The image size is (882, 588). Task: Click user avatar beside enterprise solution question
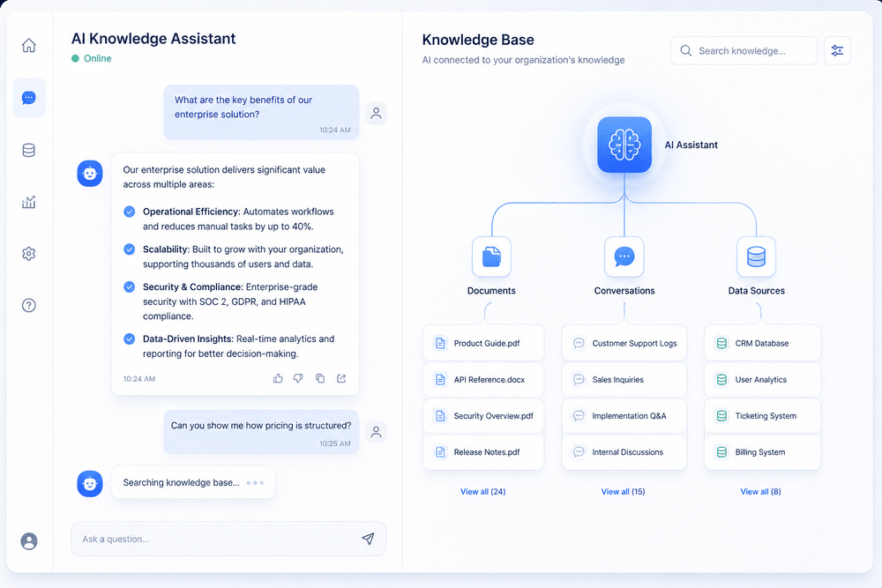376,114
